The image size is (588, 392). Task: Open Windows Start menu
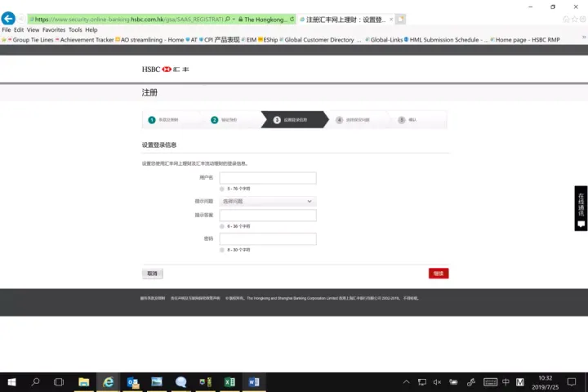click(x=11, y=382)
